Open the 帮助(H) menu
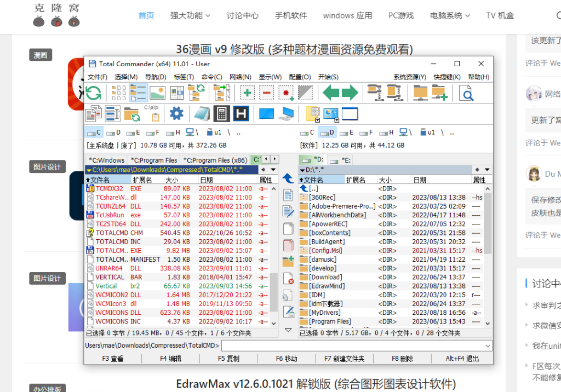561x392 pixels. click(x=478, y=77)
